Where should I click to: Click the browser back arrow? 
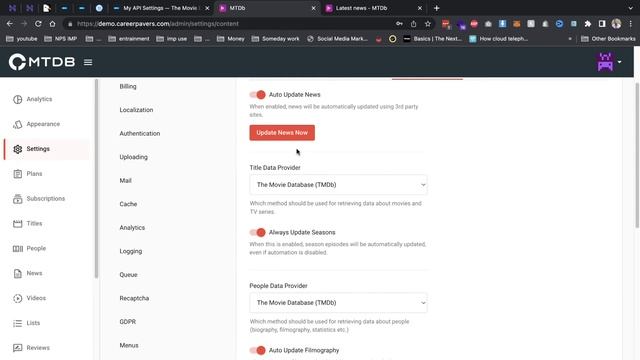10,24
